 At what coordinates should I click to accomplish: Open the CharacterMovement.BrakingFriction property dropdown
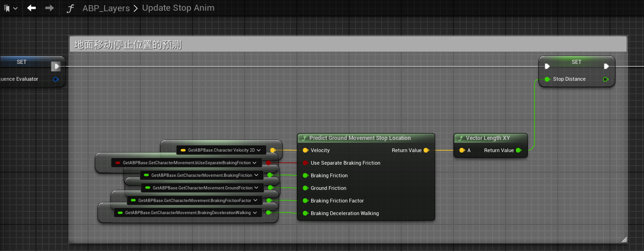201,175
